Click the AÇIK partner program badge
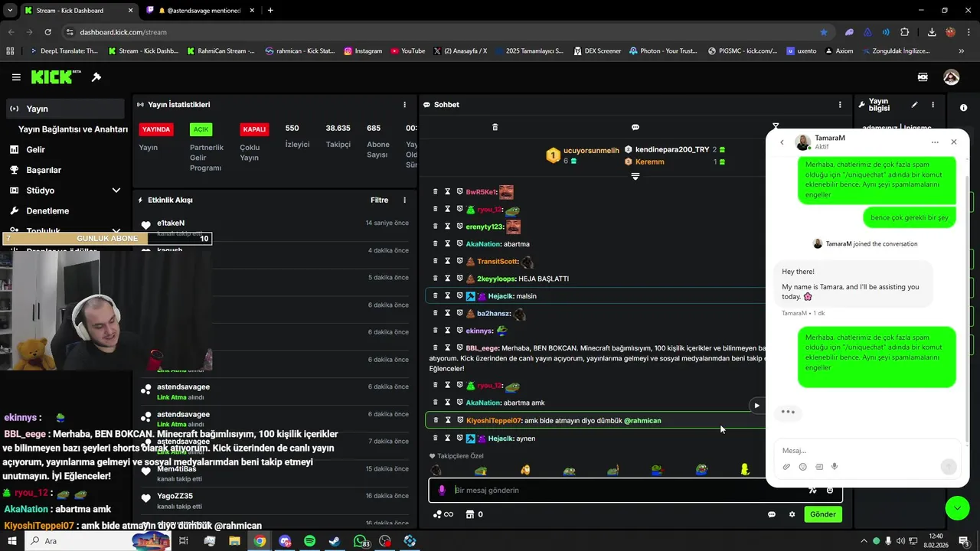This screenshot has height=551, width=980. click(201, 129)
